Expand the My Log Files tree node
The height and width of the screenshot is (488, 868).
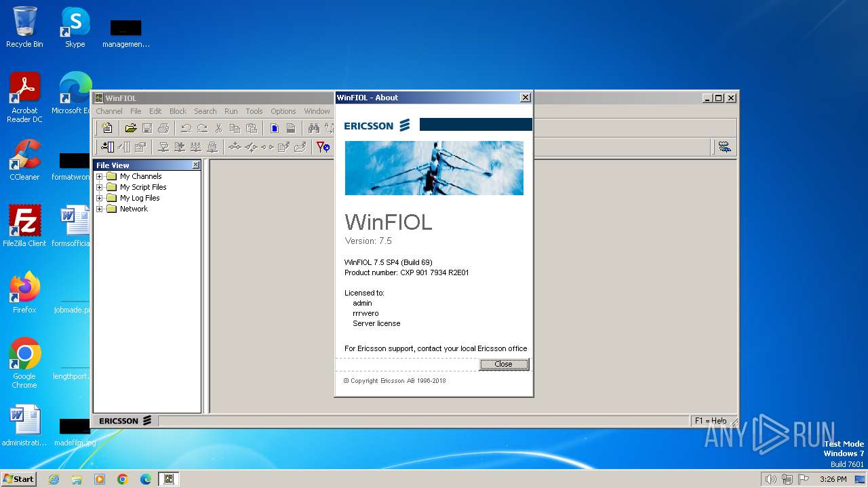pyautogui.click(x=99, y=198)
